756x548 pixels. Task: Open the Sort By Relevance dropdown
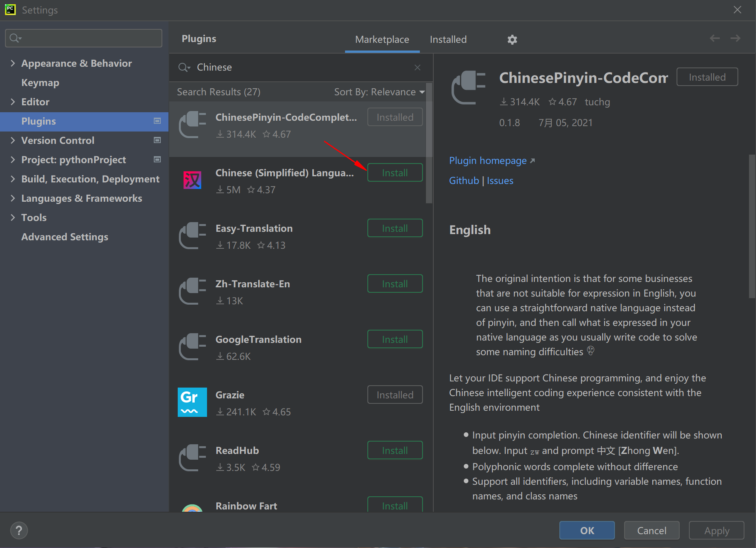tap(379, 92)
